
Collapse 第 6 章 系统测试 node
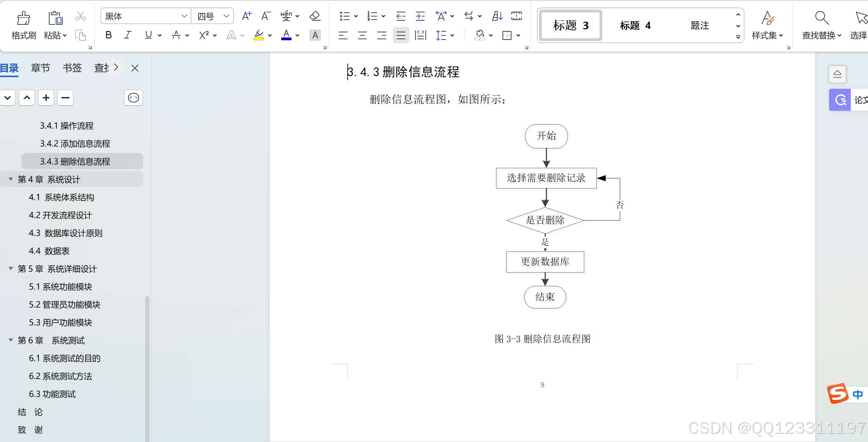point(11,340)
